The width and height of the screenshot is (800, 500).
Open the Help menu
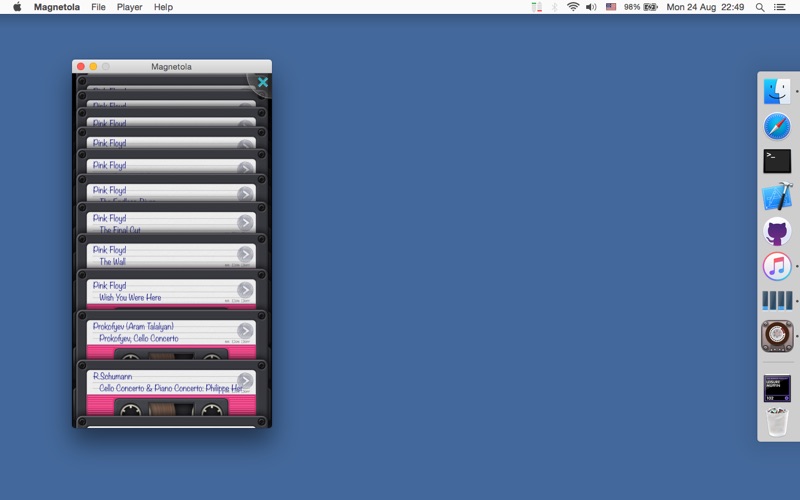[x=163, y=7]
